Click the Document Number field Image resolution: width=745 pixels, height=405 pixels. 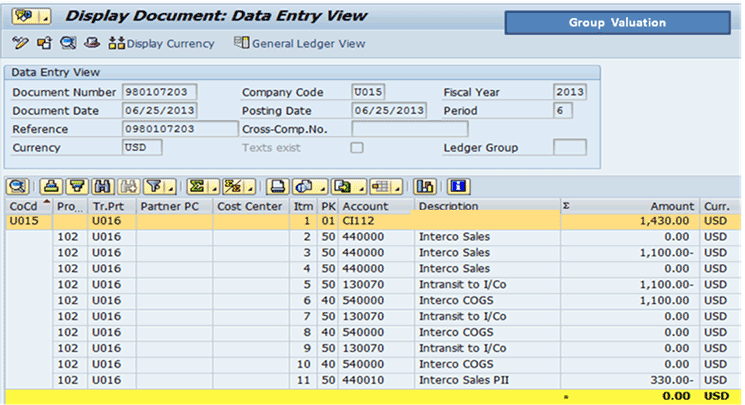160,92
